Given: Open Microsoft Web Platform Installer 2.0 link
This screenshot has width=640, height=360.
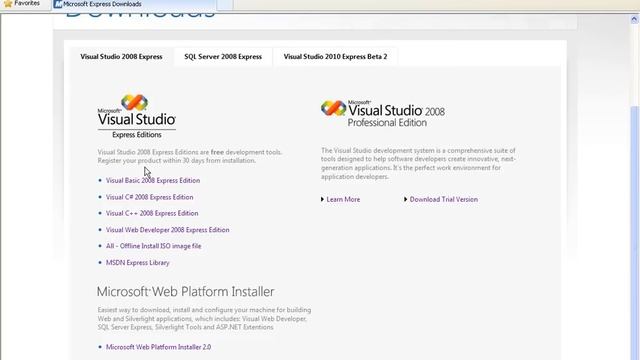Looking at the screenshot, I should 158,347.
